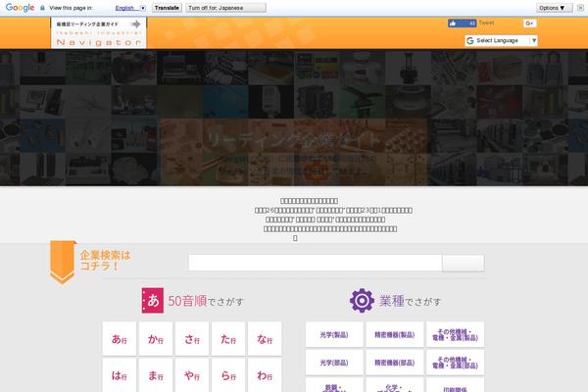Viewport: 588px width, 392px height.
Task: Select the わ行 tile
Action: 265,375
